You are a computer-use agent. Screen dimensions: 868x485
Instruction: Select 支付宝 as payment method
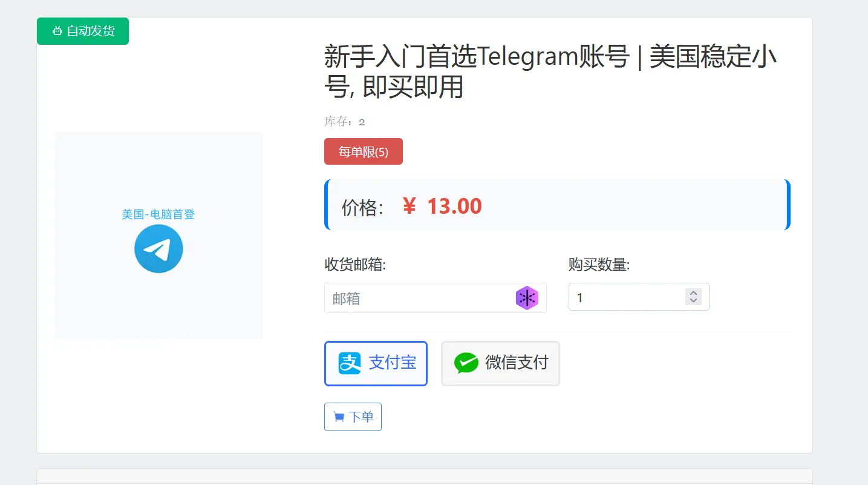click(x=376, y=363)
